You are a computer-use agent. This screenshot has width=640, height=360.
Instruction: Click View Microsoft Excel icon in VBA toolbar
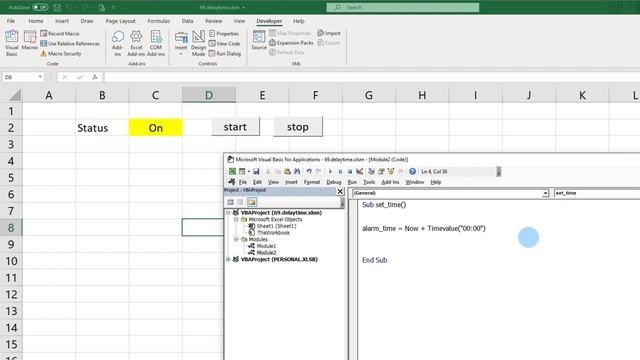pos(232,171)
